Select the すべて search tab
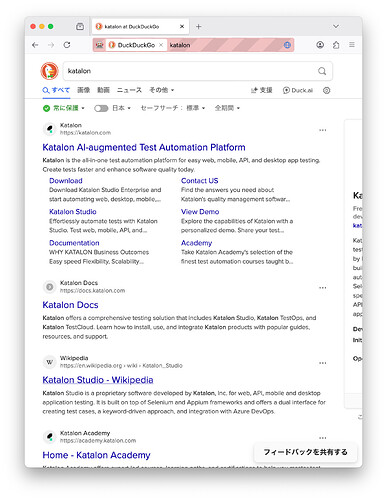The width and height of the screenshot is (386, 500). click(x=56, y=90)
